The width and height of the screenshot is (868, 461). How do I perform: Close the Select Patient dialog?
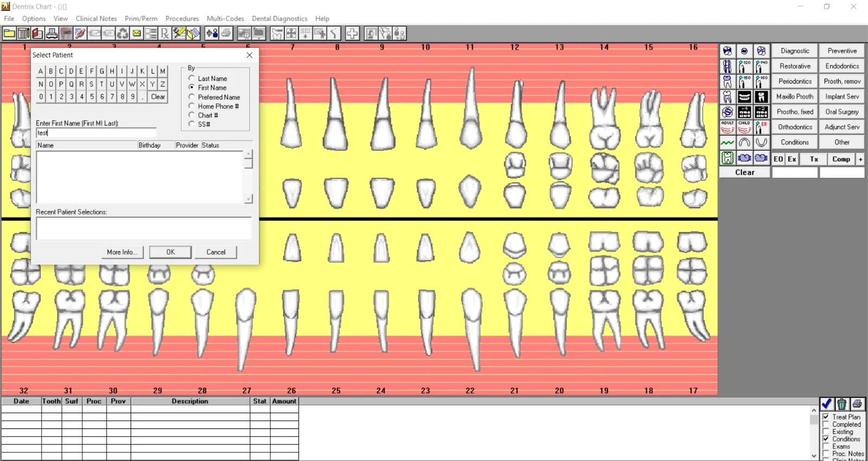250,55
